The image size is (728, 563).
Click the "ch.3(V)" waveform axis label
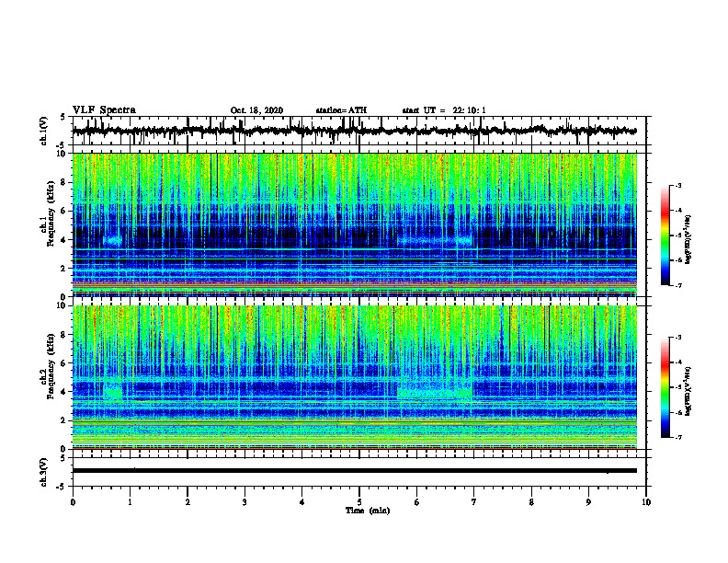click(44, 473)
